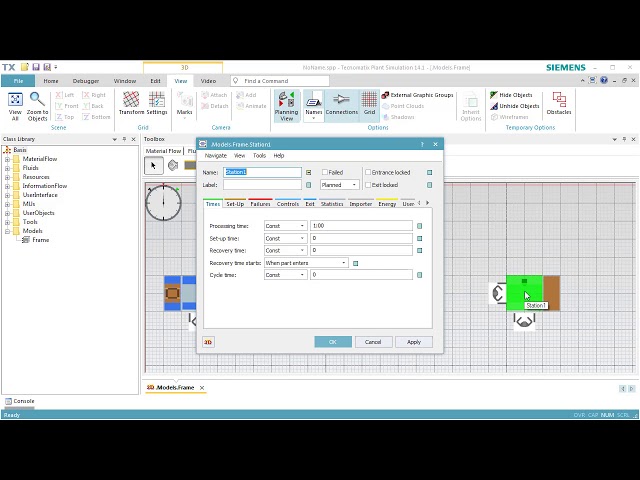Open help via the blue question icon

604,80
